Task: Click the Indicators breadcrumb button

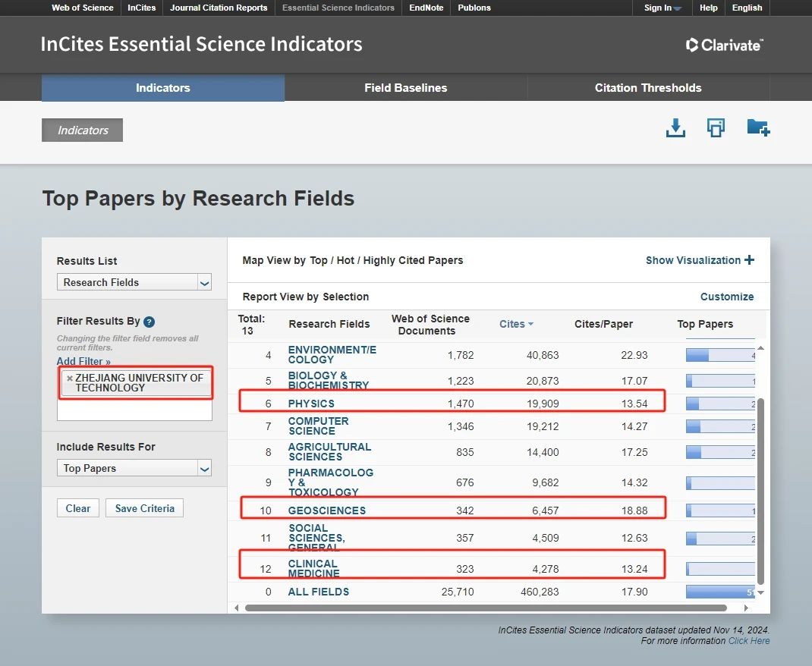Action: (x=83, y=130)
